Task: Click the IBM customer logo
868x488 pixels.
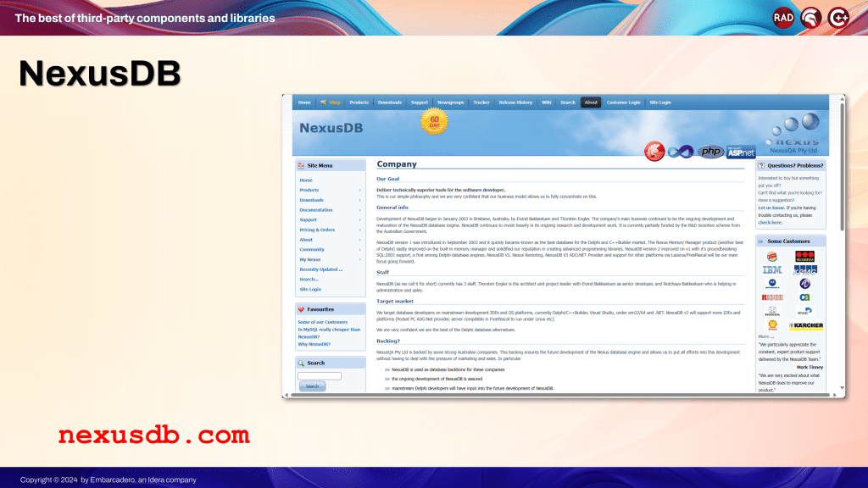Action: click(x=772, y=270)
